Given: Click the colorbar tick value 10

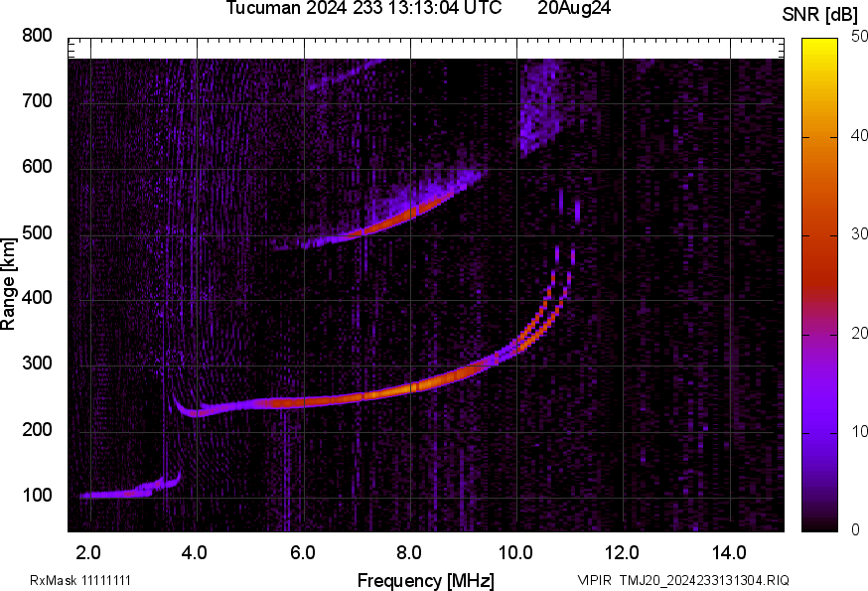Looking at the screenshot, I should pyautogui.click(x=859, y=431).
